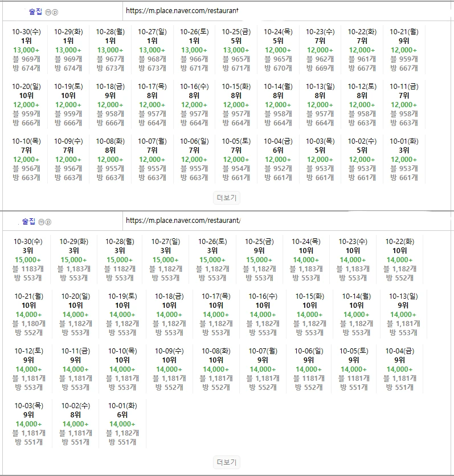Open the lower m.place.naver.com restaurant URL
The height and width of the screenshot is (476, 454).
point(182,221)
